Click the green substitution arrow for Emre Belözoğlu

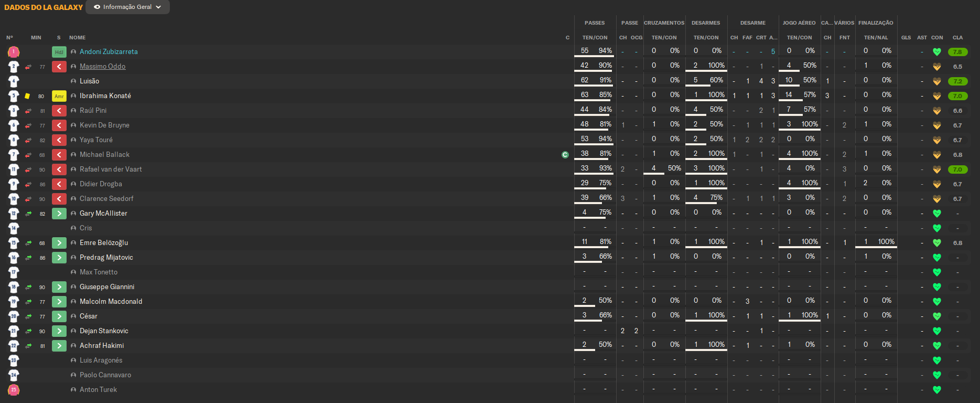[59, 243]
